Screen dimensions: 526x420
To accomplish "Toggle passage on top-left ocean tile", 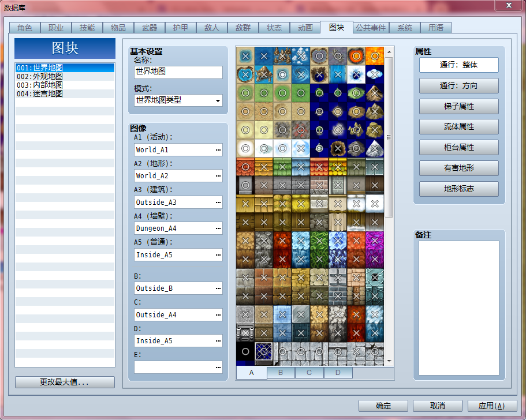I will point(245,56).
